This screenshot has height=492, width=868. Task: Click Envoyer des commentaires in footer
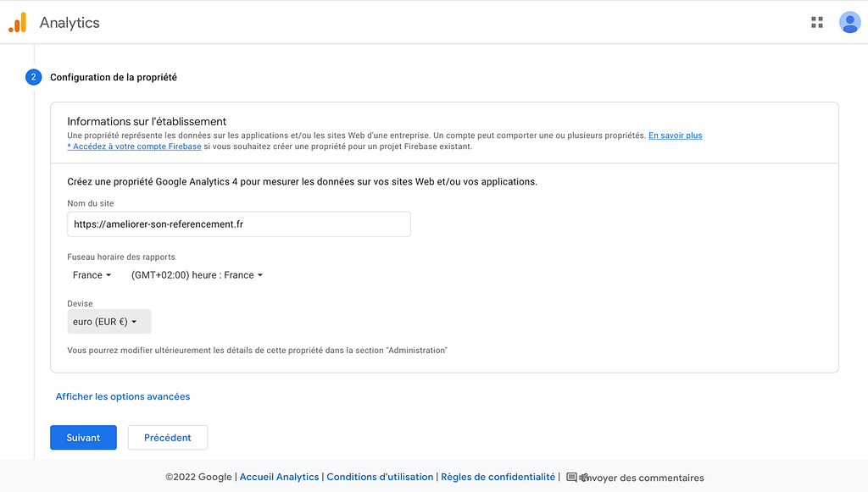coord(643,478)
